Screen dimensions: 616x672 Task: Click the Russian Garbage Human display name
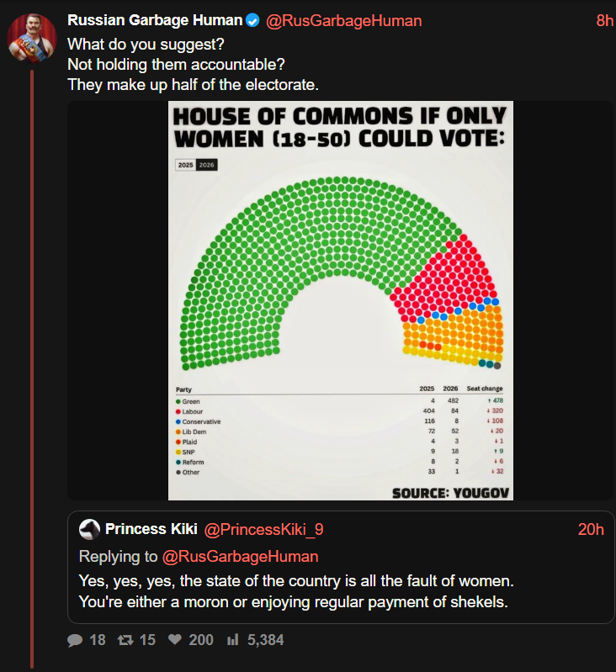pyautogui.click(x=155, y=20)
